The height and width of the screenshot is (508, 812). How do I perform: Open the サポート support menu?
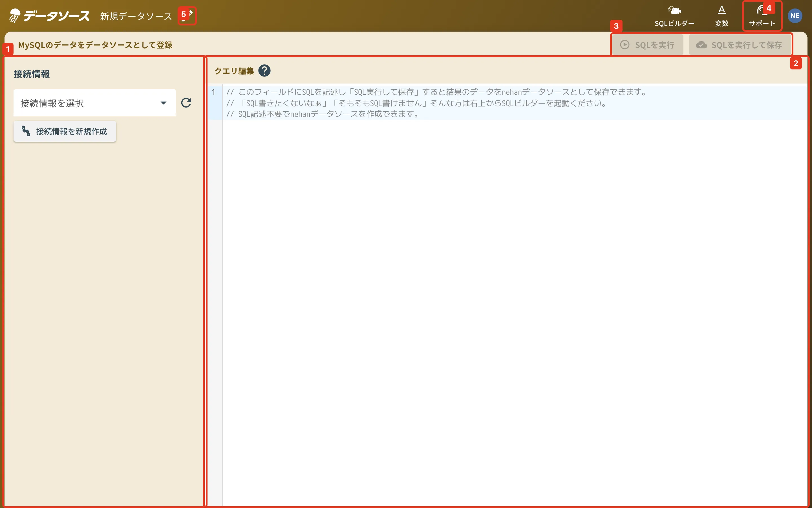pyautogui.click(x=762, y=16)
